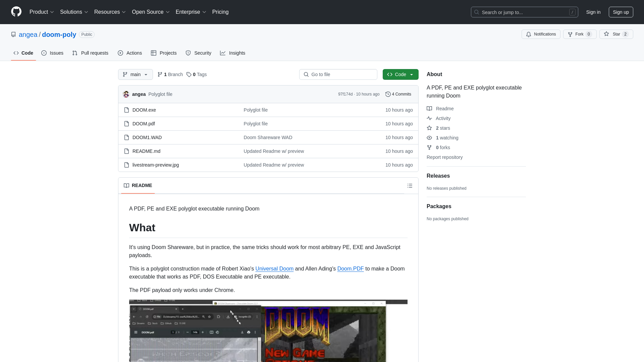Open commit hash 97f174d

click(345, 94)
